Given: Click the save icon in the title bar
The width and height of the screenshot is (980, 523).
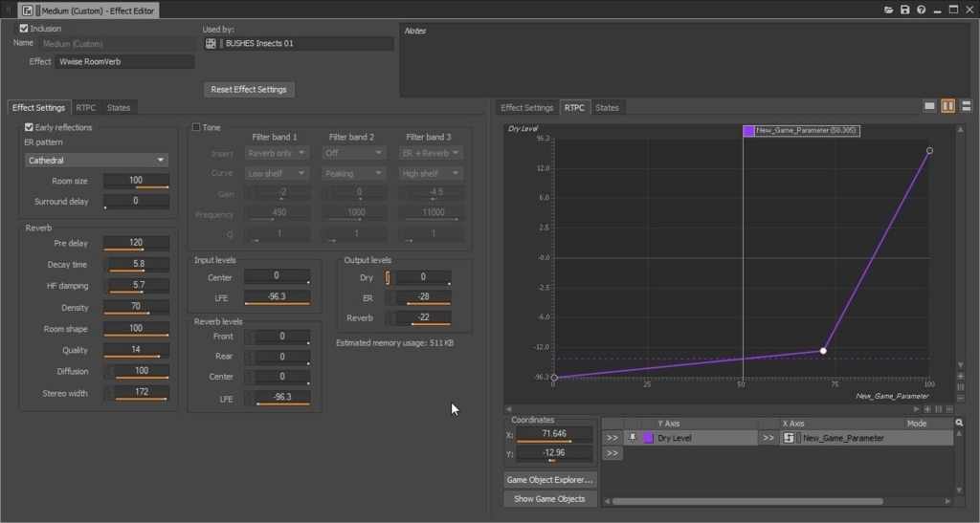Looking at the screenshot, I should (x=904, y=10).
